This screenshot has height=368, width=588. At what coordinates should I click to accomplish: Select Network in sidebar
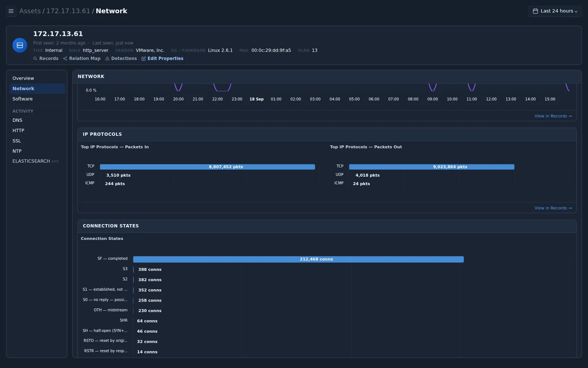pyautogui.click(x=37, y=89)
